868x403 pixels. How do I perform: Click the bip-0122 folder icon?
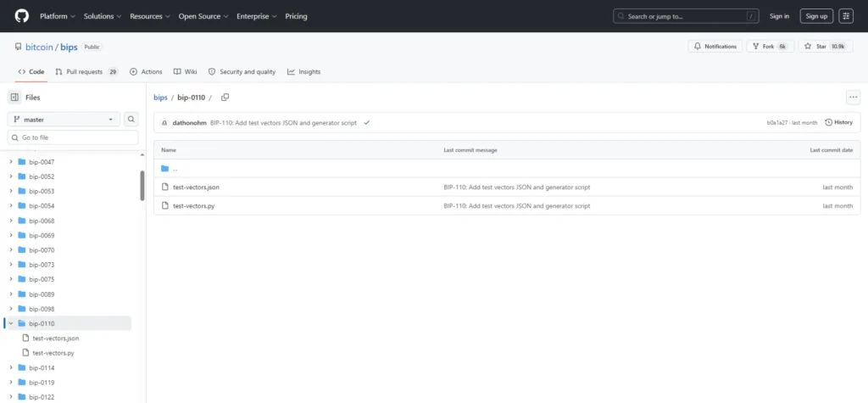tap(22, 397)
